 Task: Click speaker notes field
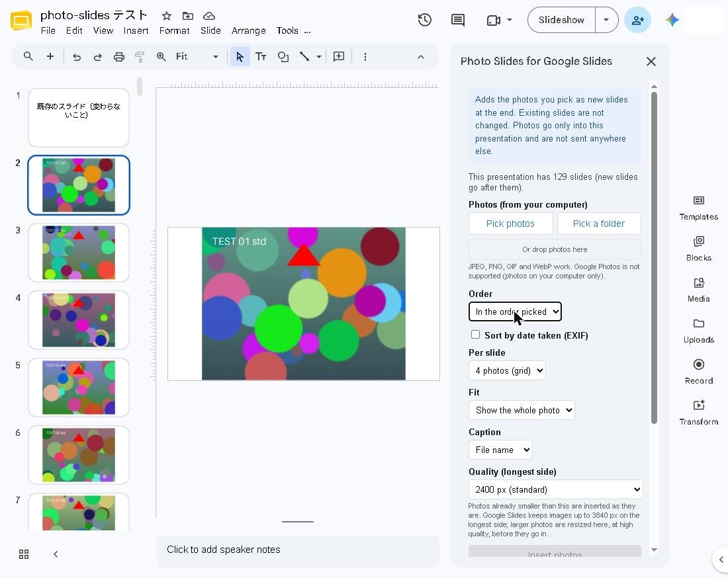click(298, 550)
